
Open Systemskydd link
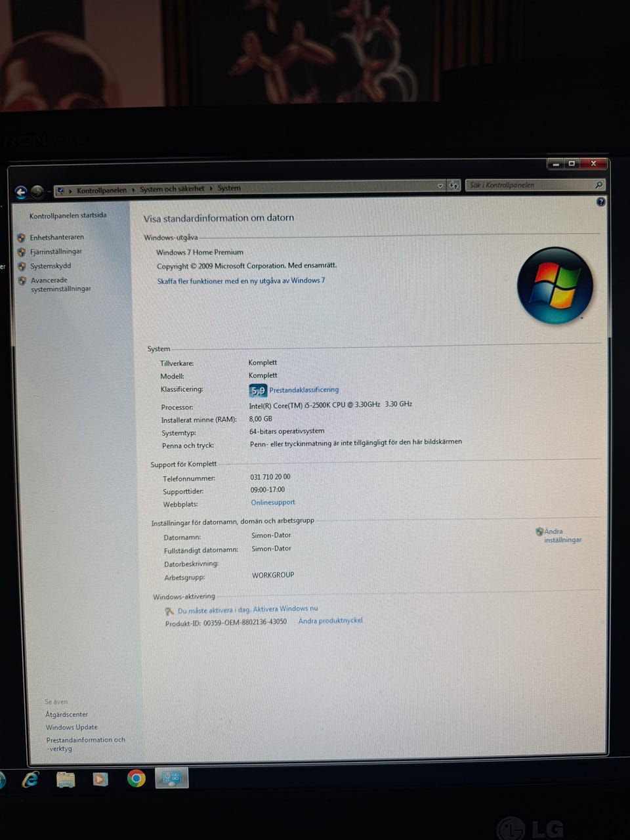(x=51, y=266)
